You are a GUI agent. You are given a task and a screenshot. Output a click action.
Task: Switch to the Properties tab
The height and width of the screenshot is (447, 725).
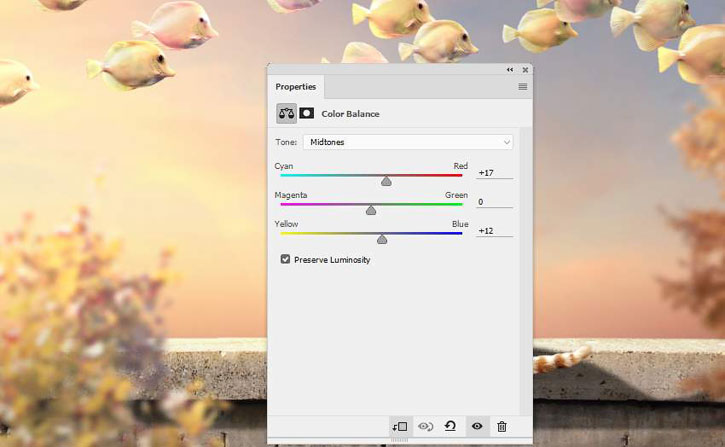pyautogui.click(x=295, y=86)
